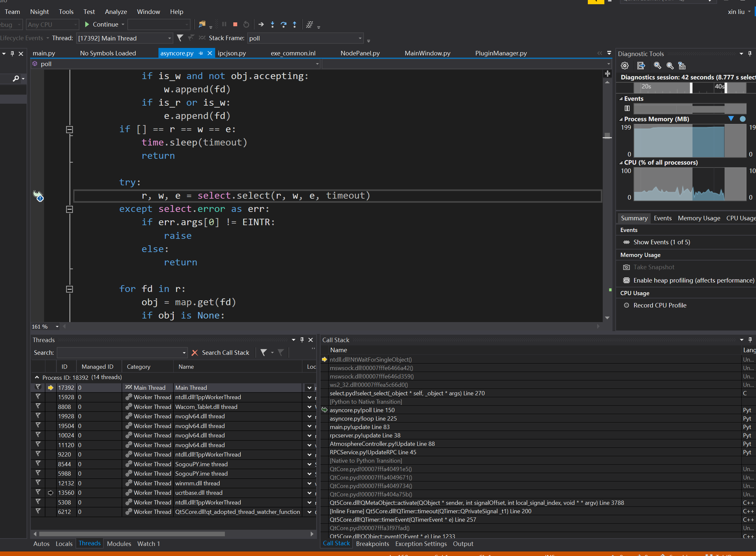This screenshot has width=756, height=556.
Task: Click the Show Next Statement arrow icon
Action: pos(261,24)
